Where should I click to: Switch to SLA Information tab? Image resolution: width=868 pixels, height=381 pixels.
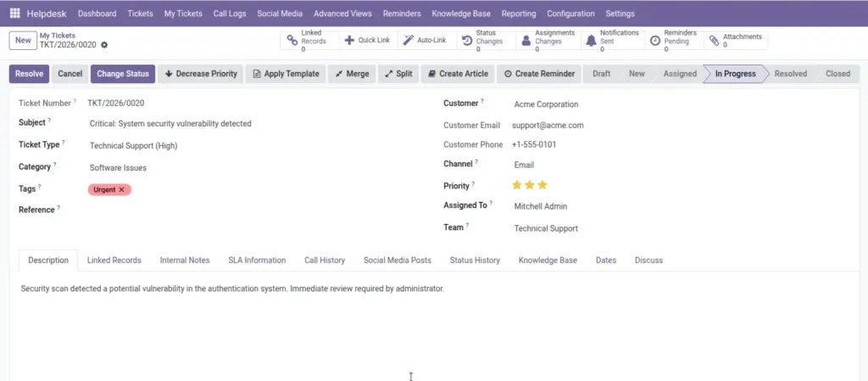(x=257, y=260)
